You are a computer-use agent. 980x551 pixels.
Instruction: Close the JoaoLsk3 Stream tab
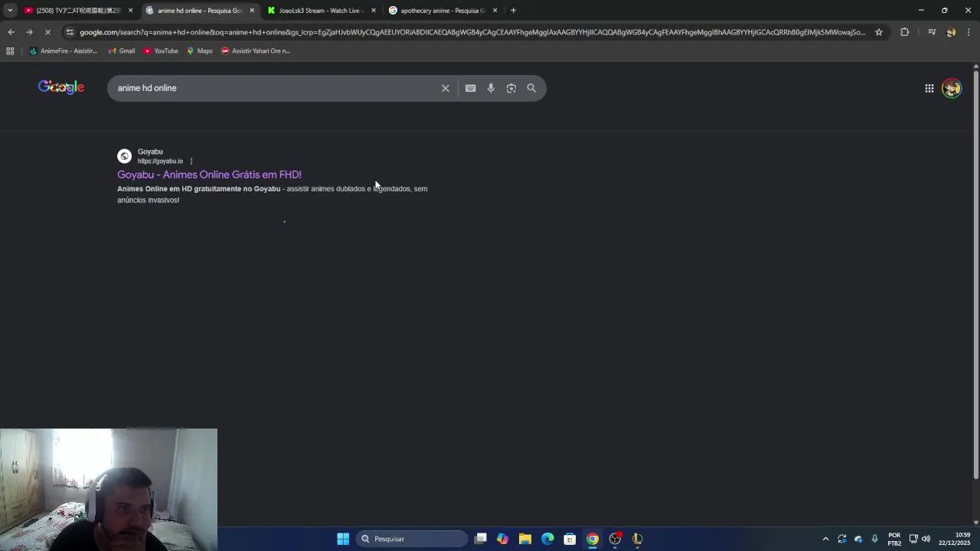374,10
